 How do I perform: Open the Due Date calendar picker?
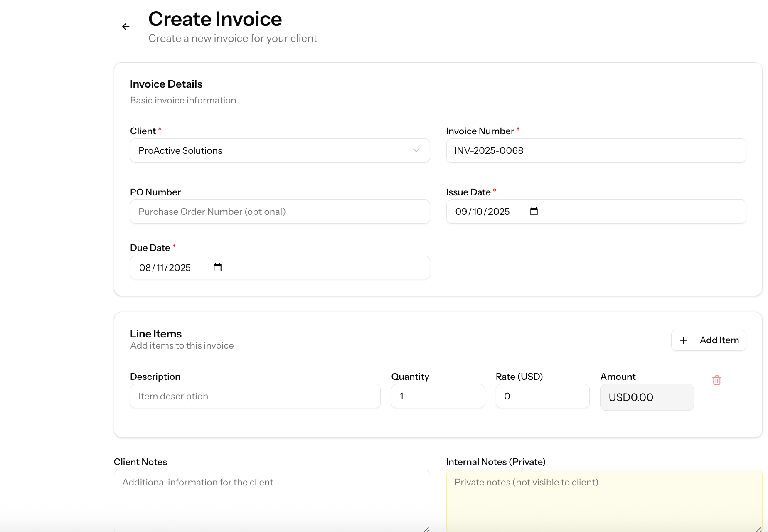[x=217, y=267]
